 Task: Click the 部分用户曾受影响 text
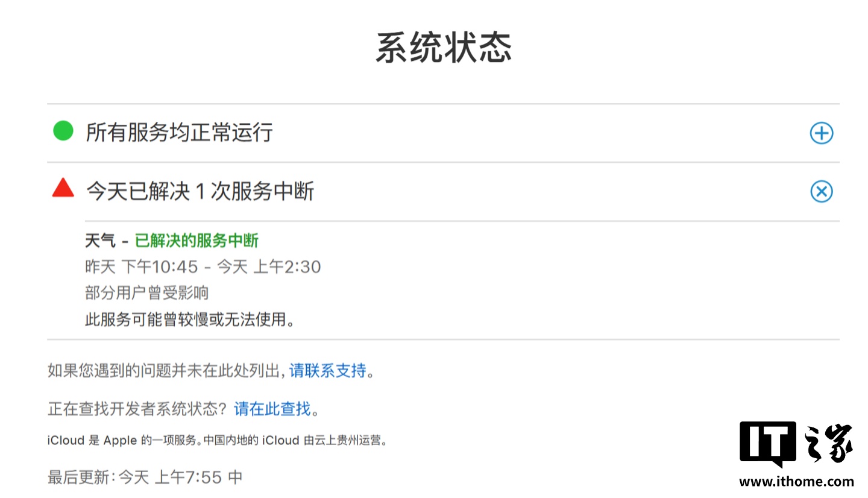point(146,293)
